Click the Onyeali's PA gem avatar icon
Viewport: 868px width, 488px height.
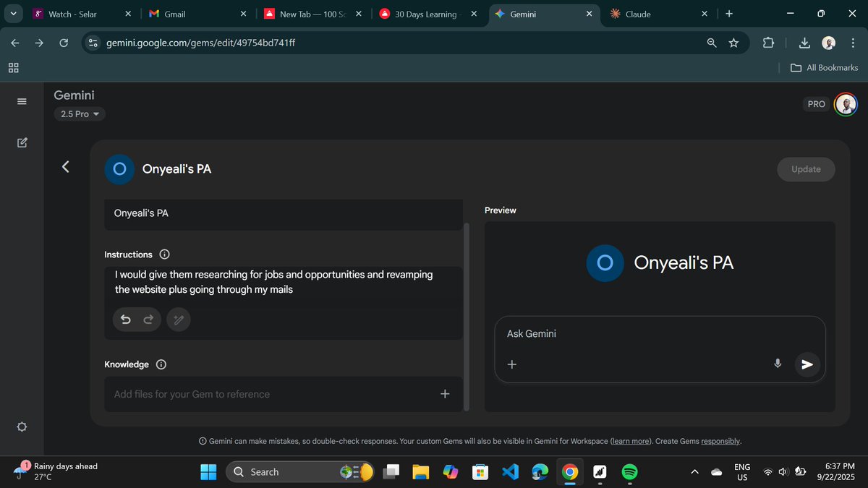(x=119, y=169)
